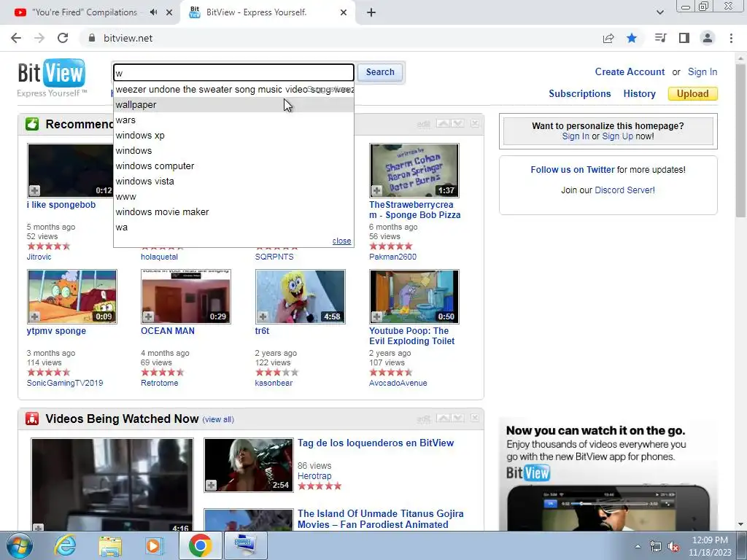747x560 pixels.
Task: Open Tag de los loquenderos thumbnail
Action: click(249, 465)
